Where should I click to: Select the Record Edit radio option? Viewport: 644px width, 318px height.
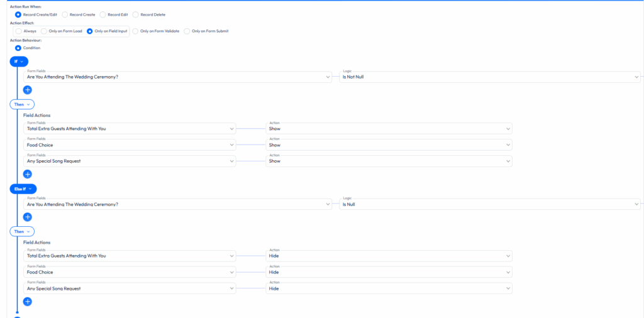tap(103, 14)
